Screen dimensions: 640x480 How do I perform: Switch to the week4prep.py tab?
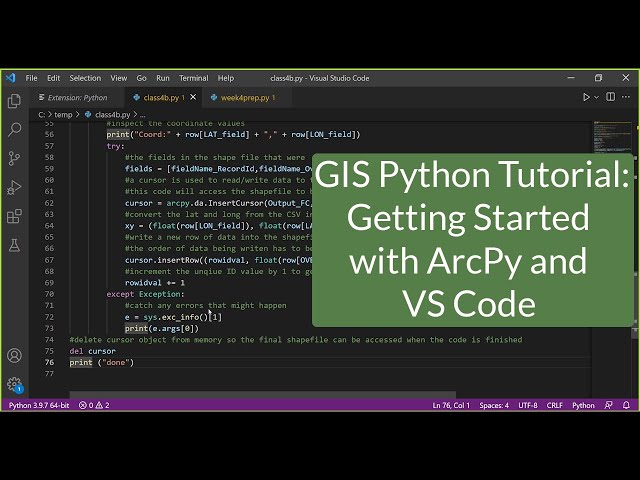pyautogui.click(x=247, y=98)
